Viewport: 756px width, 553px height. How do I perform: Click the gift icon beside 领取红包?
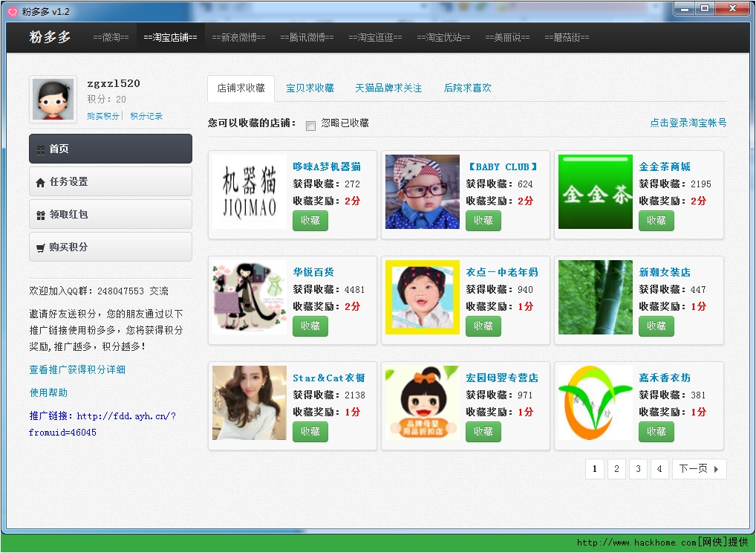pos(41,216)
